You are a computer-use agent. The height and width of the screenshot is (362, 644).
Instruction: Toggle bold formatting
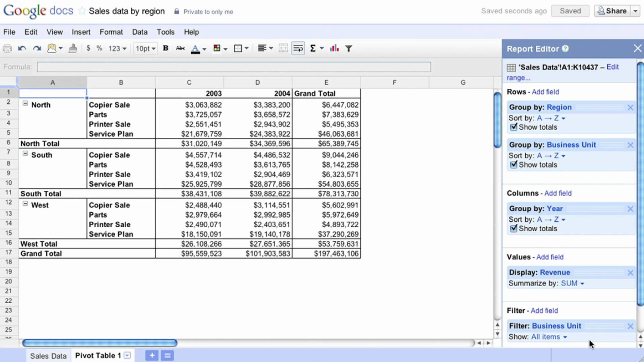tap(165, 48)
